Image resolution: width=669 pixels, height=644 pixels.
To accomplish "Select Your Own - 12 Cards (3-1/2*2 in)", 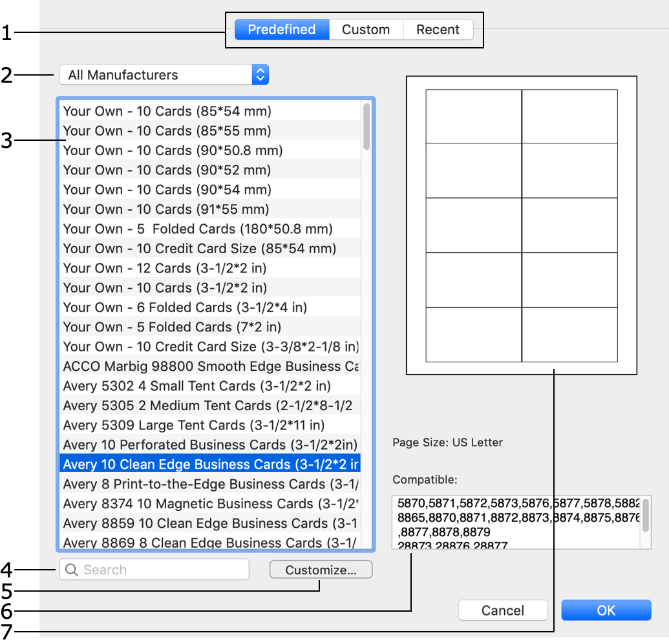I will (210, 268).
